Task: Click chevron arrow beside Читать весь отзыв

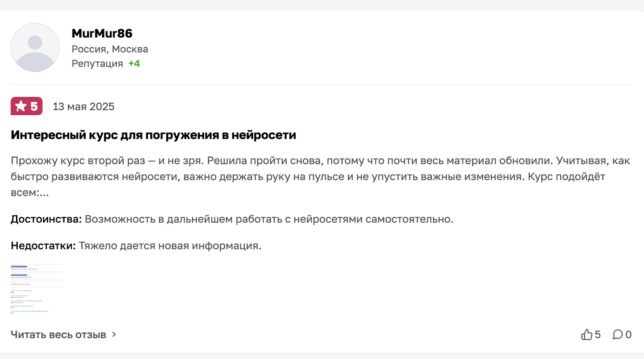Action: (114, 334)
